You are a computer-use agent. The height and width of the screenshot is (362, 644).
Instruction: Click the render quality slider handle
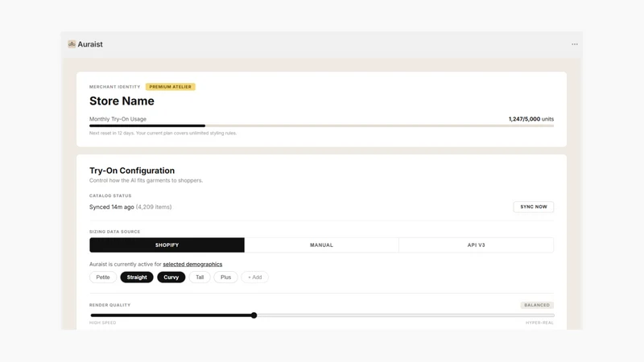tap(254, 315)
